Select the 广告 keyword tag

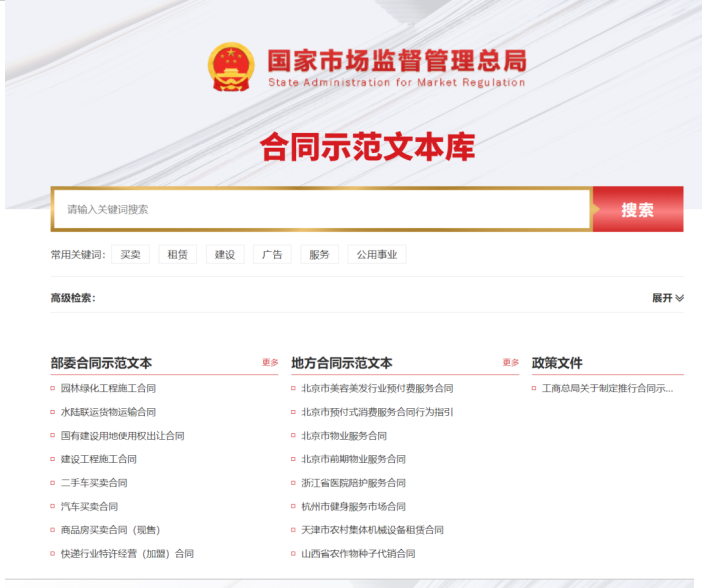click(x=272, y=255)
